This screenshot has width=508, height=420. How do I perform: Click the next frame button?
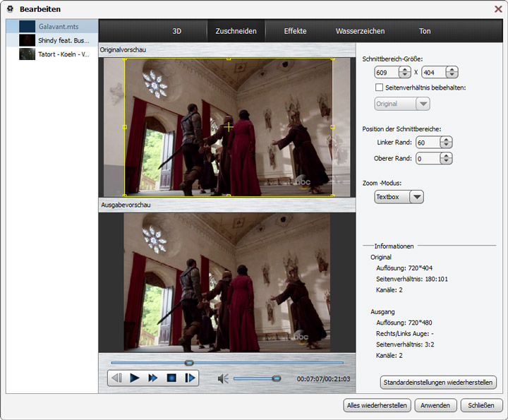pos(190,378)
